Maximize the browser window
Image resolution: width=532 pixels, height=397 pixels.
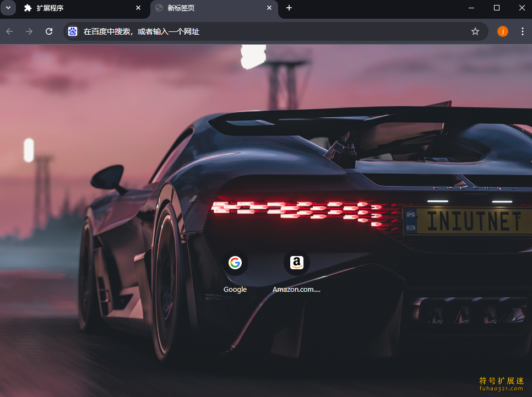pyautogui.click(x=497, y=8)
